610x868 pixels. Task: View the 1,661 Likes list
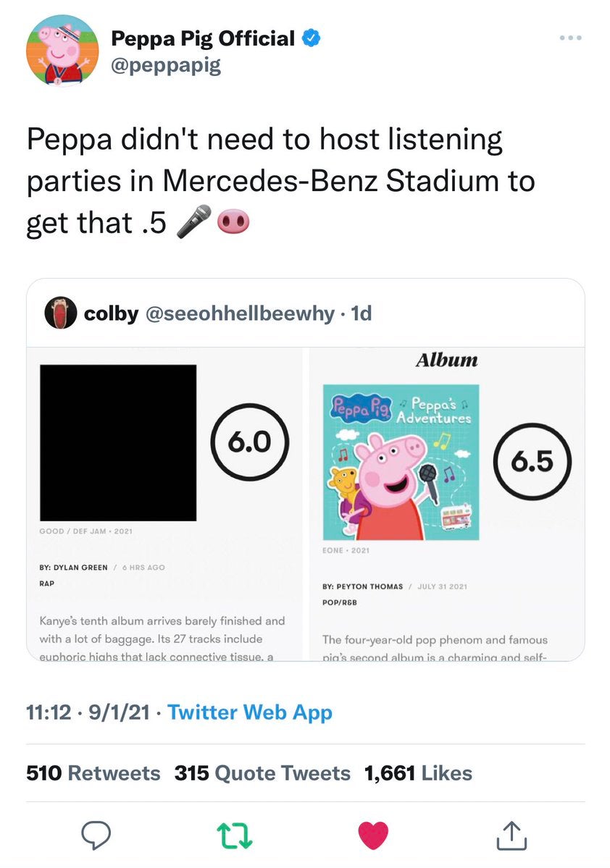pos(418,773)
